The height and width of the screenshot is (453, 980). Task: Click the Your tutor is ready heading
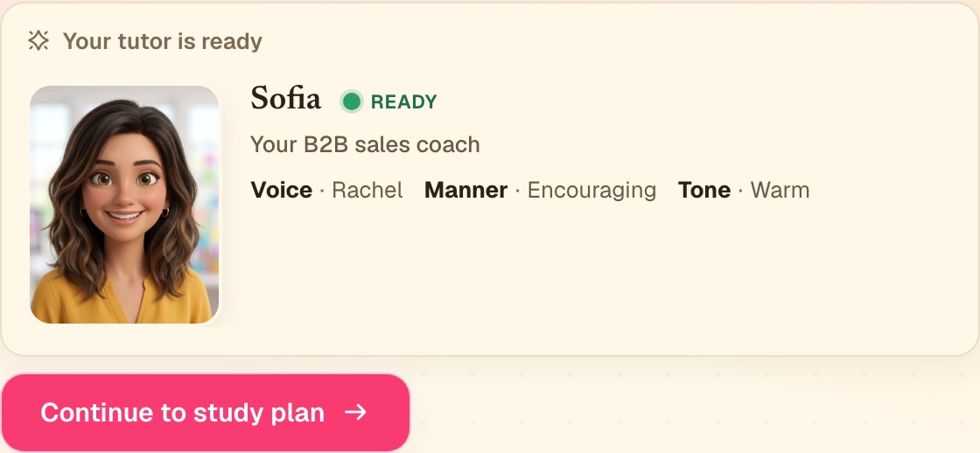(x=163, y=41)
